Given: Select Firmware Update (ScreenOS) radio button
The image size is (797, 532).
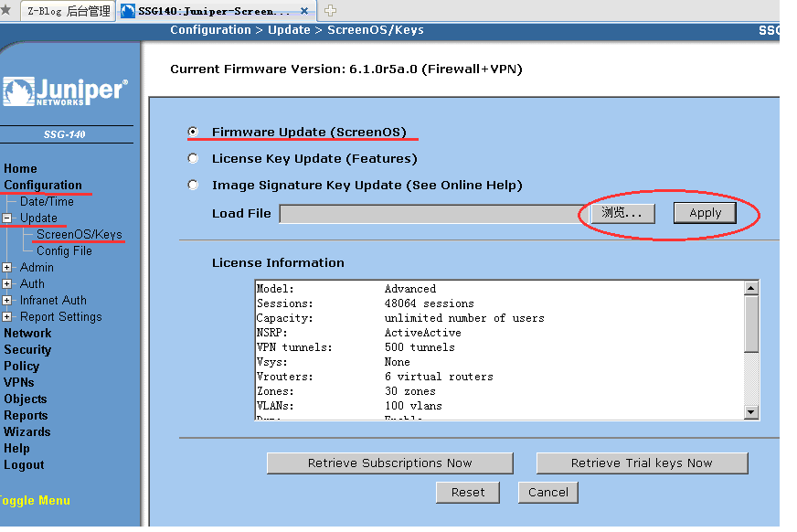Looking at the screenshot, I should (x=193, y=133).
